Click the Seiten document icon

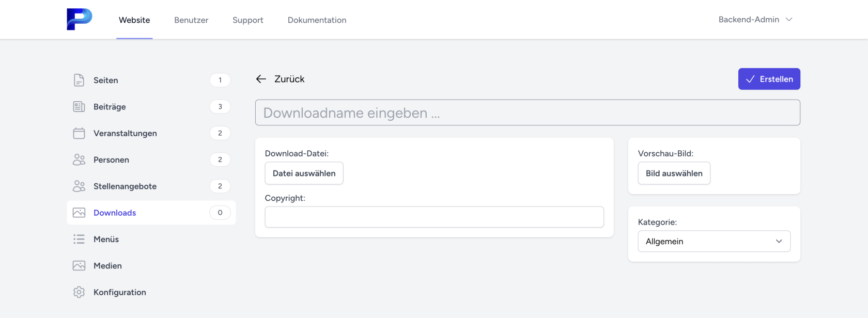click(x=79, y=80)
